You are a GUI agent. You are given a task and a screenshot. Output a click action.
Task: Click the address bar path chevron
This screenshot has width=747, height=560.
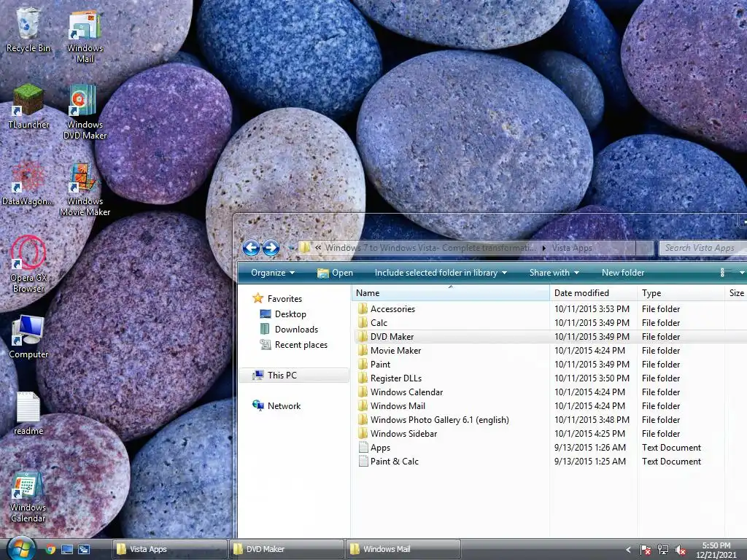318,248
